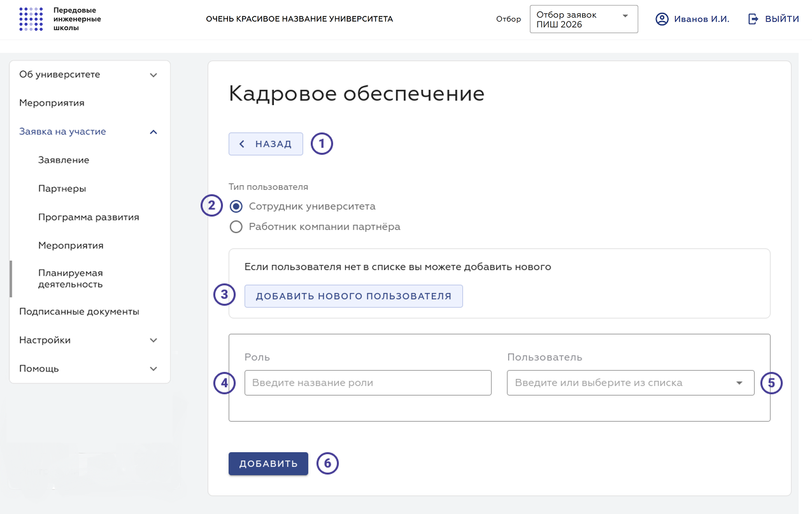Screen dimensions: 812x514
Task: Expand the Настройки sidebar chevron
Action: [153, 340]
